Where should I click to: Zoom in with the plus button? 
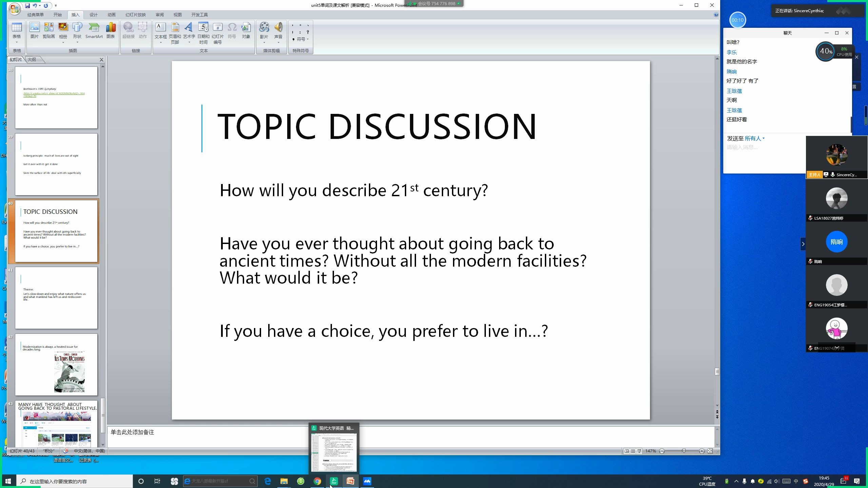pyautogui.click(x=702, y=451)
